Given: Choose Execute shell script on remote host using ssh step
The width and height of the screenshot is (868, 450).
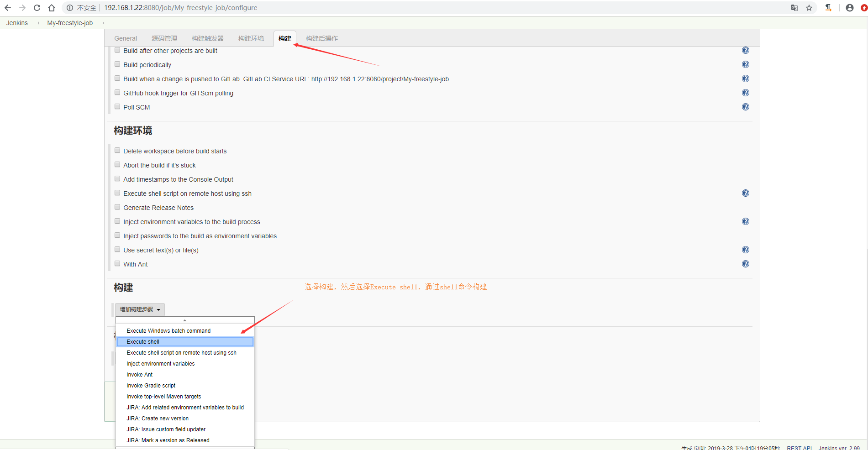Looking at the screenshot, I should coord(185,353).
